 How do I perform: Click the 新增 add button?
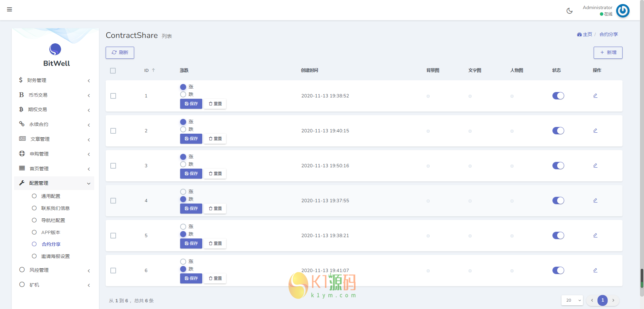click(x=608, y=53)
